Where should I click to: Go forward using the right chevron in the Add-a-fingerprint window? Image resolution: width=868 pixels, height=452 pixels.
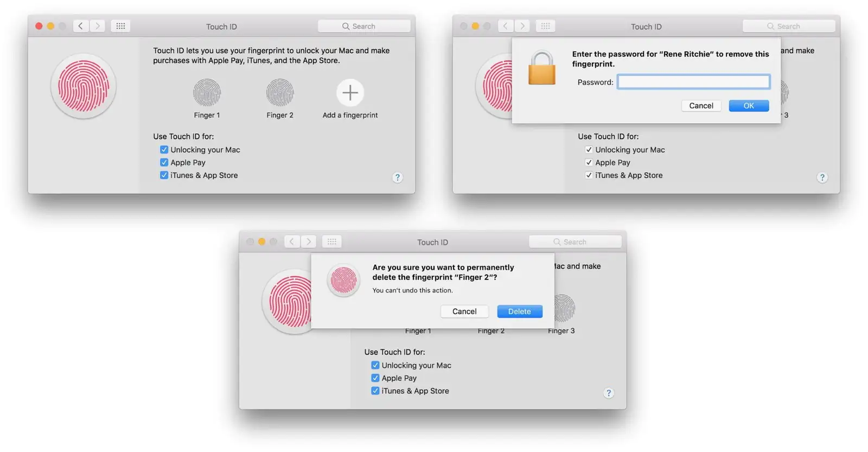click(x=98, y=26)
